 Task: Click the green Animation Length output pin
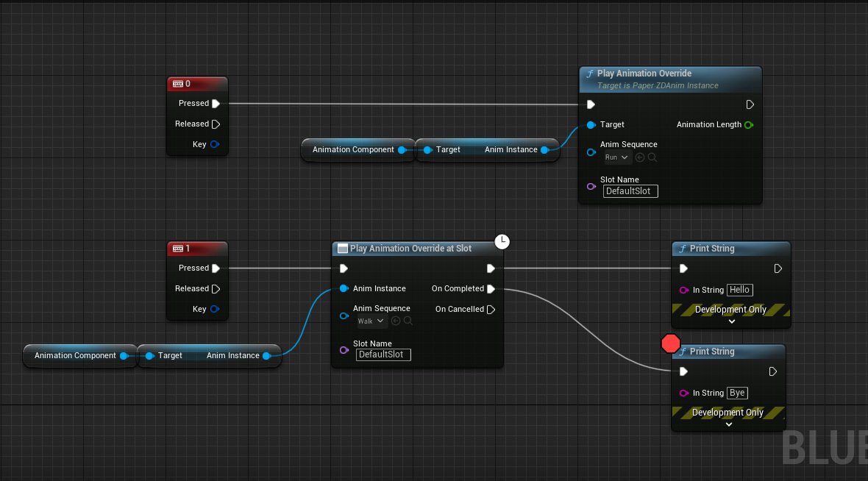(x=749, y=124)
